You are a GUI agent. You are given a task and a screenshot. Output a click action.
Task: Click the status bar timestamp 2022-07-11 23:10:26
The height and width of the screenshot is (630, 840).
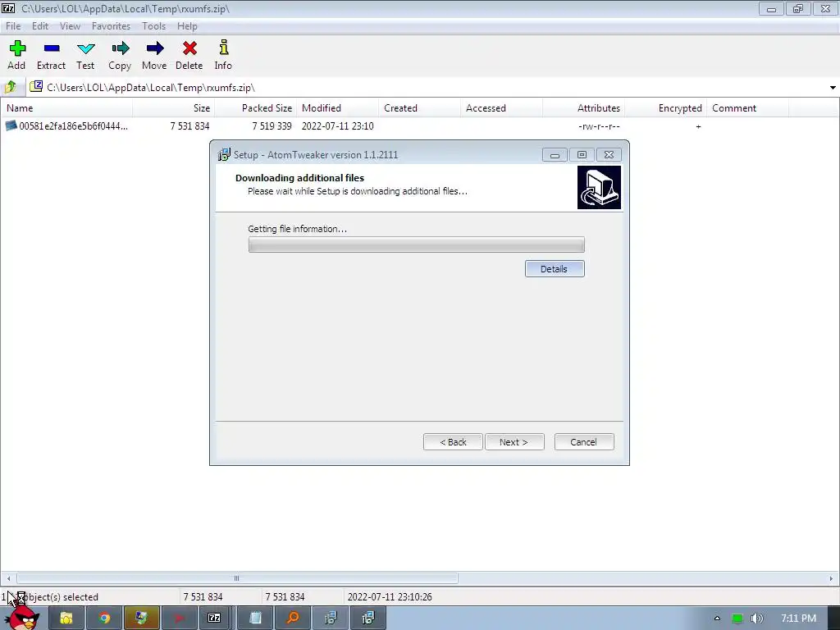tap(390, 597)
